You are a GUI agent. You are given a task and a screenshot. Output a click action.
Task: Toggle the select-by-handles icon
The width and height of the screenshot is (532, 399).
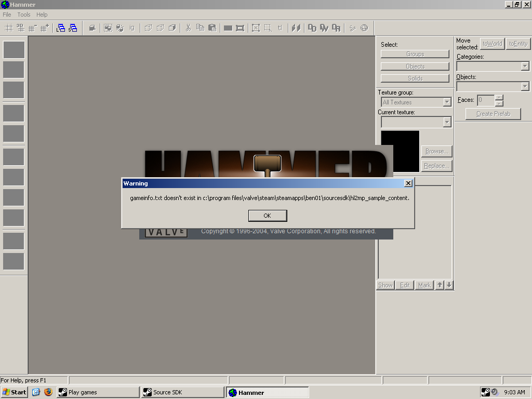[x=256, y=28]
